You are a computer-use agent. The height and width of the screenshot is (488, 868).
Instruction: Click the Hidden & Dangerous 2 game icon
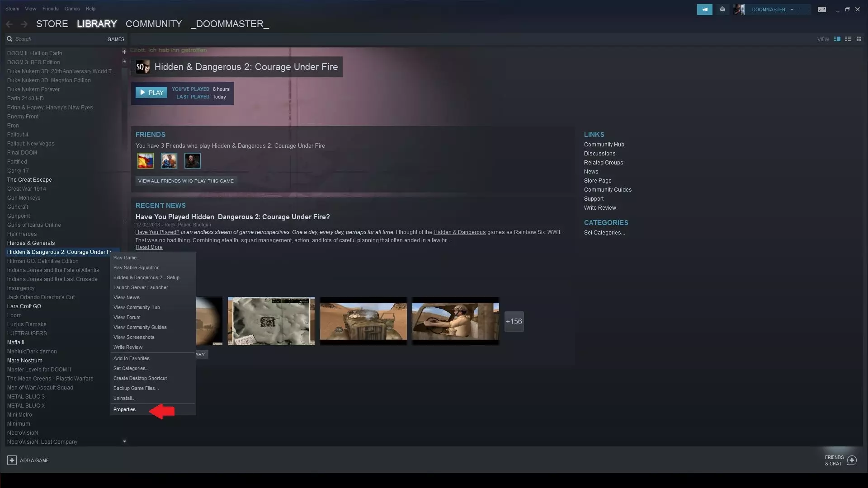[x=142, y=67]
